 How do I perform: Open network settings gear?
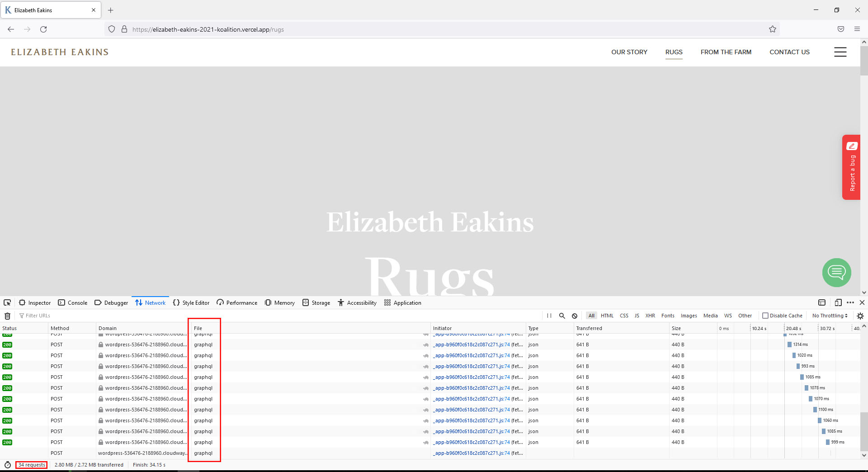pyautogui.click(x=860, y=316)
